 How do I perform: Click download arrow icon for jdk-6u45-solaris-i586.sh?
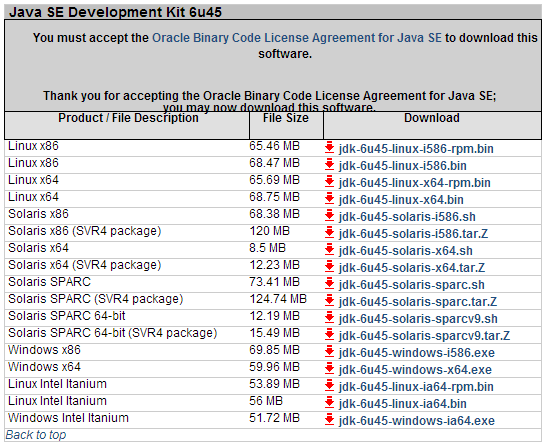click(329, 216)
